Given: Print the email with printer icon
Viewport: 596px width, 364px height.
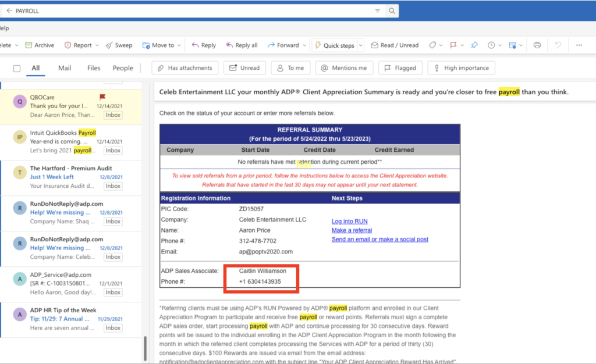Looking at the screenshot, I should (537, 45).
